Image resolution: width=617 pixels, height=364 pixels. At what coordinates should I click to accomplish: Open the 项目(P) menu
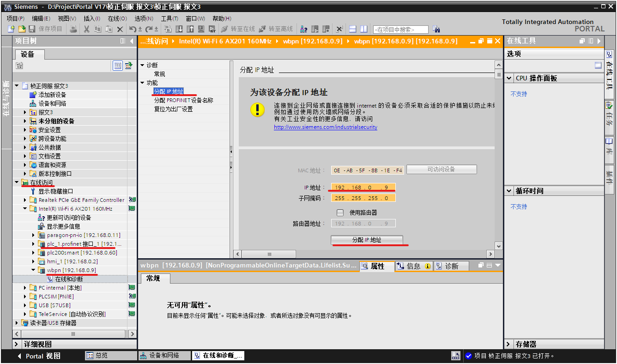click(x=15, y=18)
